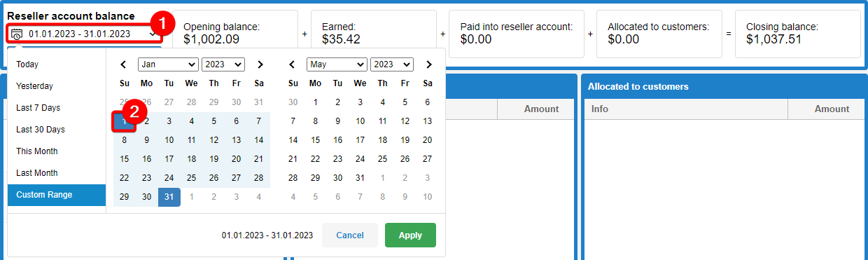
Task: Open the right calendar 2023 year dropdown
Action: (x=392, y=64)
